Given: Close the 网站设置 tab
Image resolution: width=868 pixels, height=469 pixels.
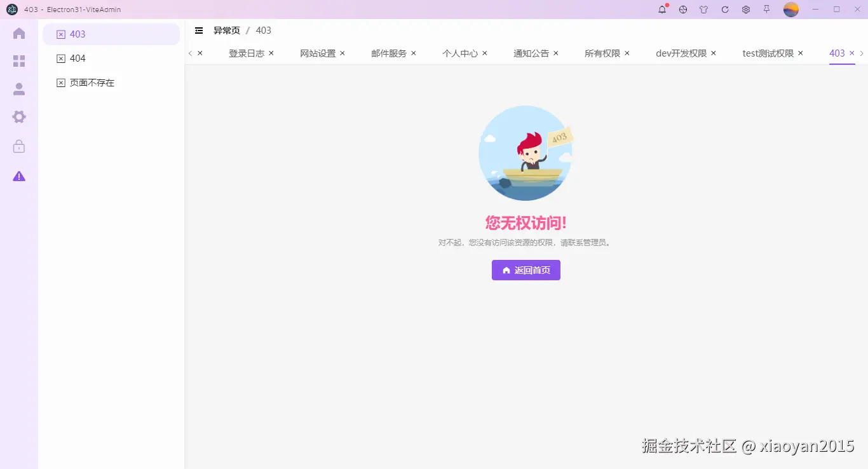Looking at the screenshot, I should [342, 53].
